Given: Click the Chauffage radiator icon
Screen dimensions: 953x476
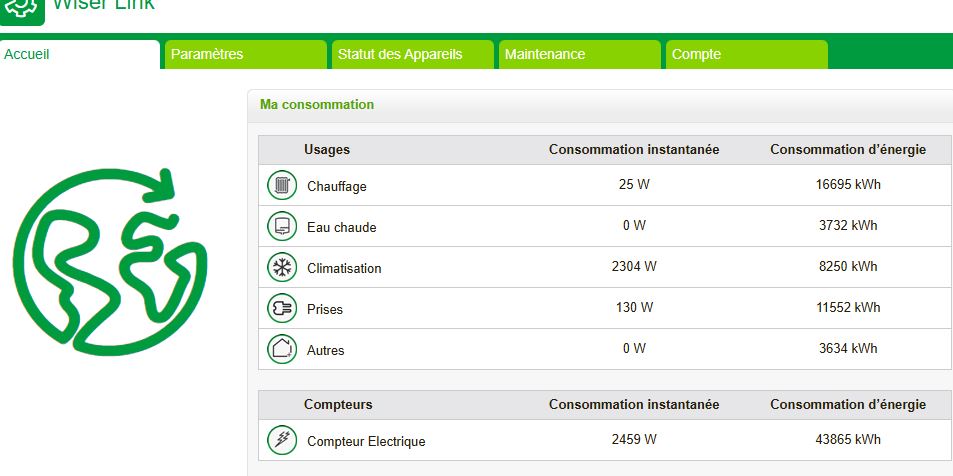Looking at the screenshot, I should [282, 185].
